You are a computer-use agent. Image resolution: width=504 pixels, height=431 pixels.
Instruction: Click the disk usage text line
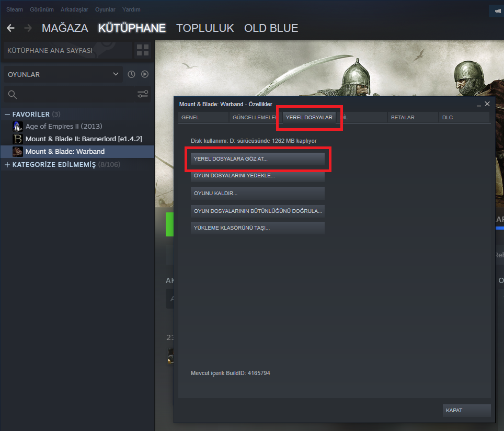[254, 141]
